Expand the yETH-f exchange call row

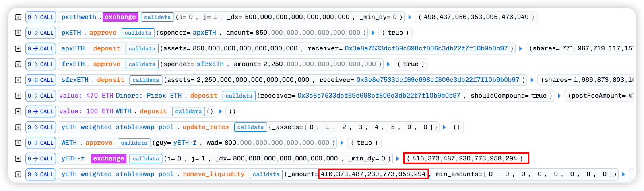[18, 159]
